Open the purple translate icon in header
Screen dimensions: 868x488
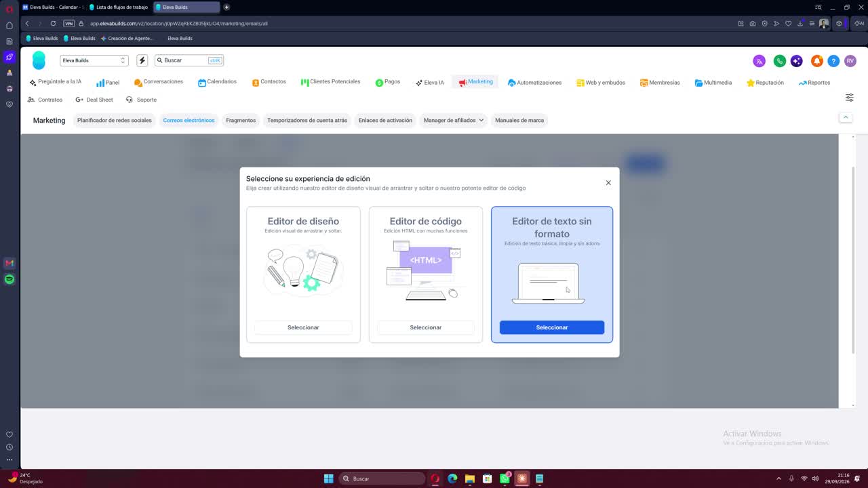point(759,61)
